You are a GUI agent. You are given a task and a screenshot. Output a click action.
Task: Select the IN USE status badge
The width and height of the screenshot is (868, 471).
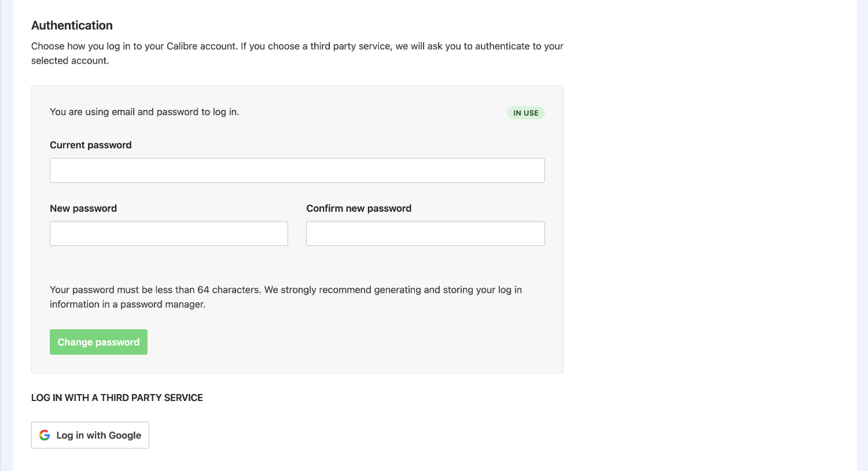[525, 113]
